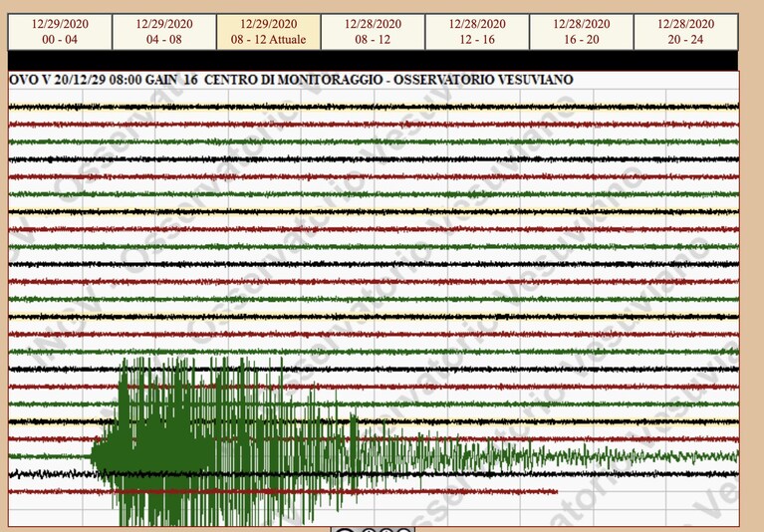764x532 pixels.
Task: Click the first green seismic trace near top
Action: [374, 141]
